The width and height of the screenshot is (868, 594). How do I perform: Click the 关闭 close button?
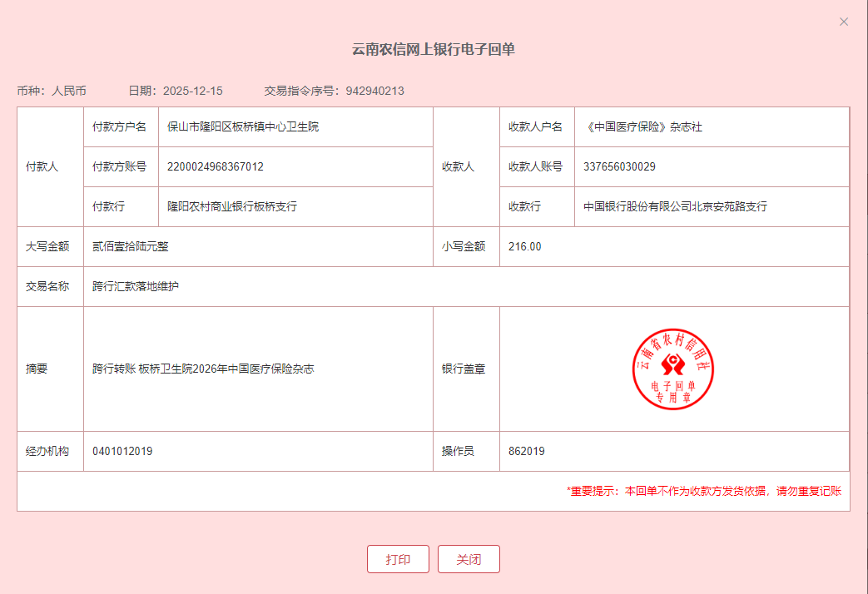pos(469,559)
